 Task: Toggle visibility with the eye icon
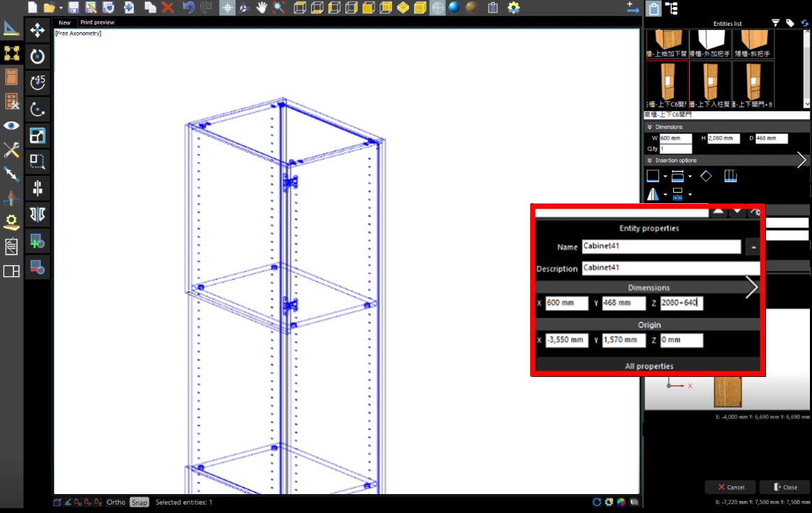coord(11,126)
